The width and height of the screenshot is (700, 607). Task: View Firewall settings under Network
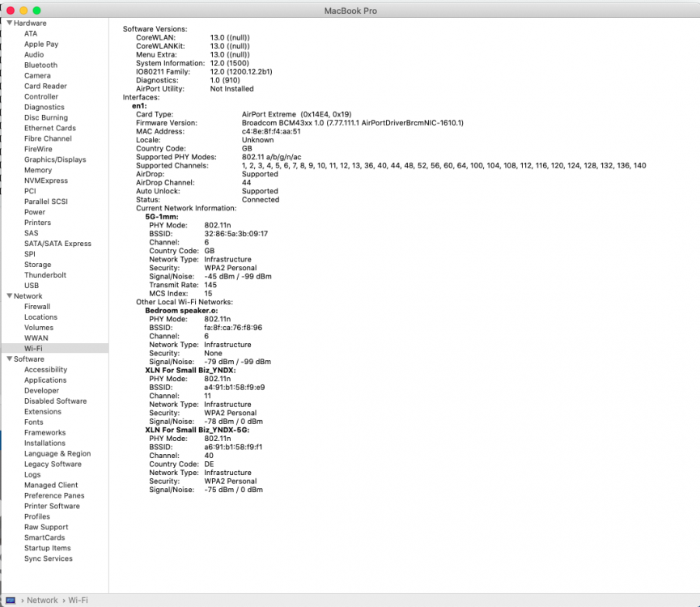coord(37,306)
